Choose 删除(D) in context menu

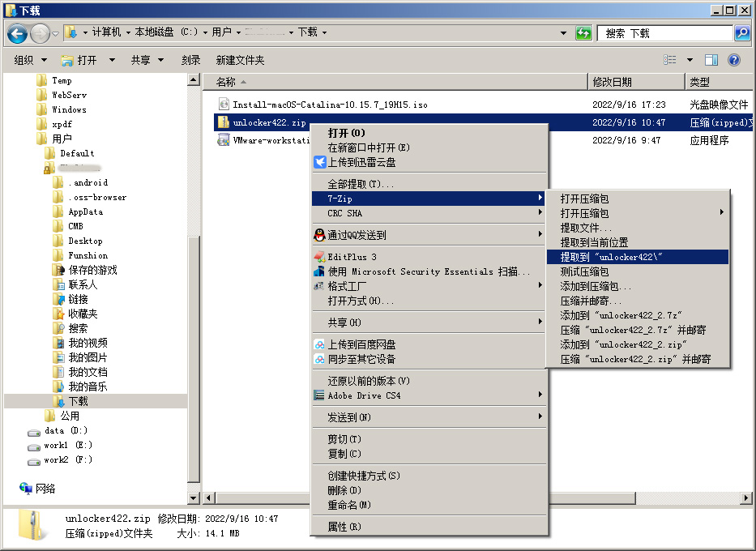pyautogui.click(x=429, y=490)
